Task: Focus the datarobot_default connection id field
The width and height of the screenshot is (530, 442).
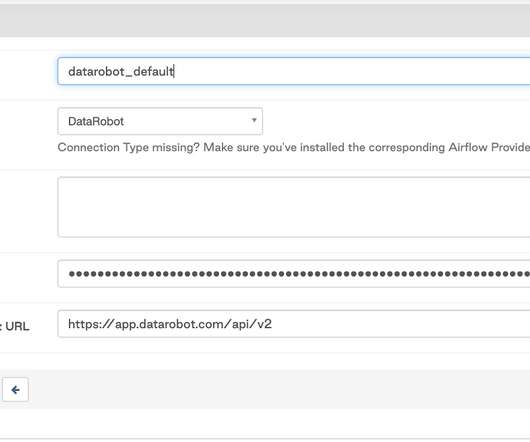Action: click(294, 71)
